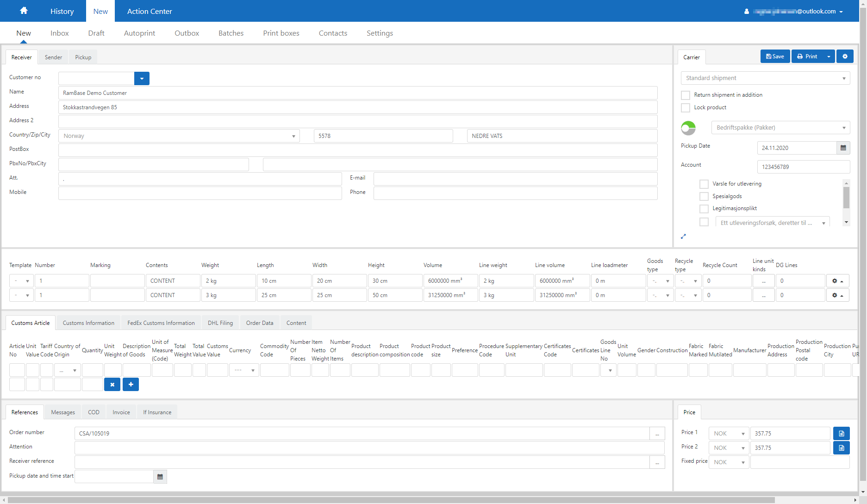Enable Return shipment in addition
This screenshot has width=867, height=504.
pos(686,95)
